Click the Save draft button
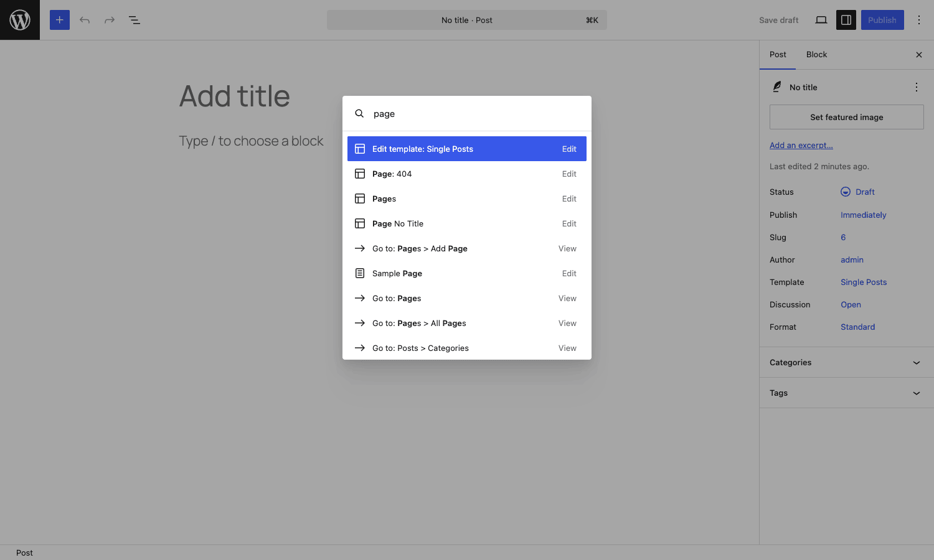Viewport: 934px width, 560px height. [778, 20]
